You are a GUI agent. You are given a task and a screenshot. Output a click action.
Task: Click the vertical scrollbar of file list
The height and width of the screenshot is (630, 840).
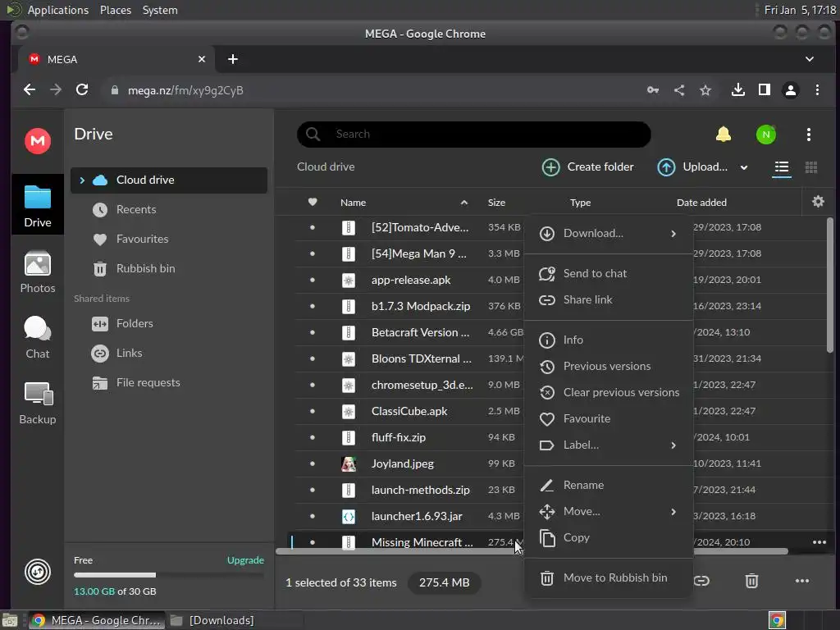tap(830, 285)
